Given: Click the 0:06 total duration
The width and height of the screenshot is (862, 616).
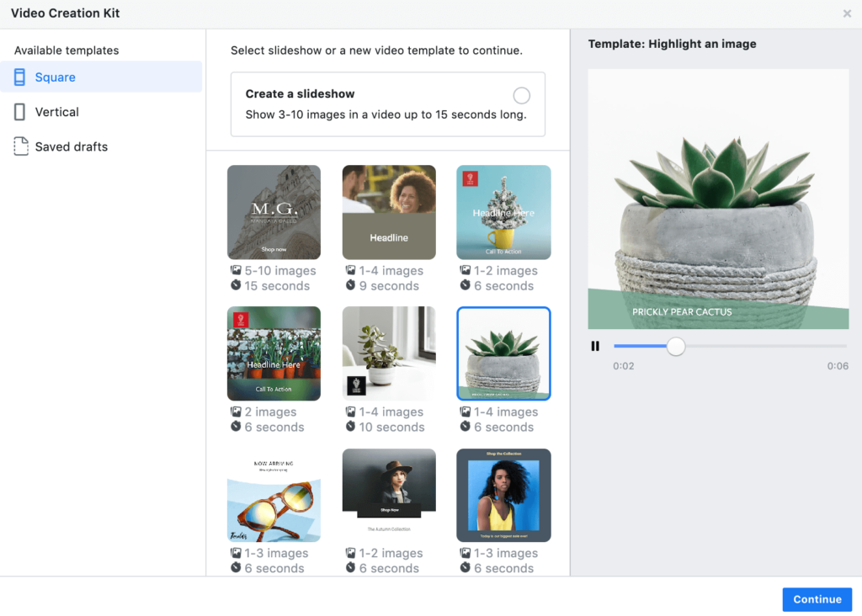Looking at the screenshot, I should (x=838, y=366).
